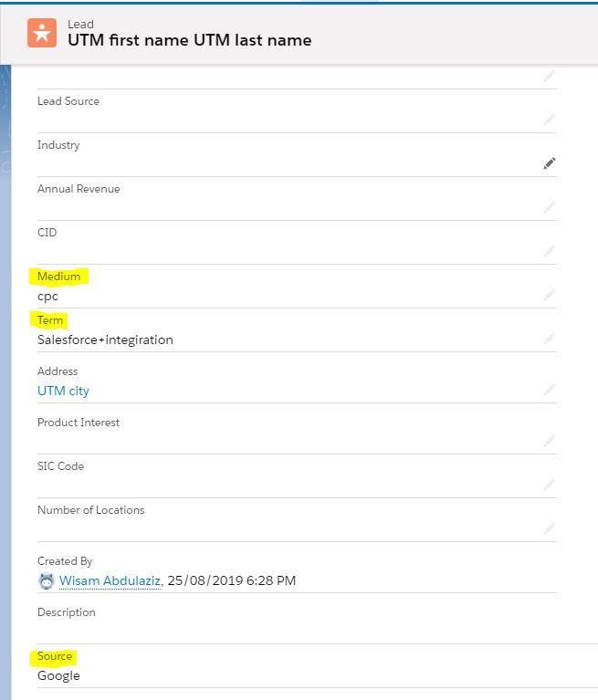Viewport: 598px width, 700px height.
Task: Edit Annual Revenue via its pencil icon
Action: pos(550,206)
